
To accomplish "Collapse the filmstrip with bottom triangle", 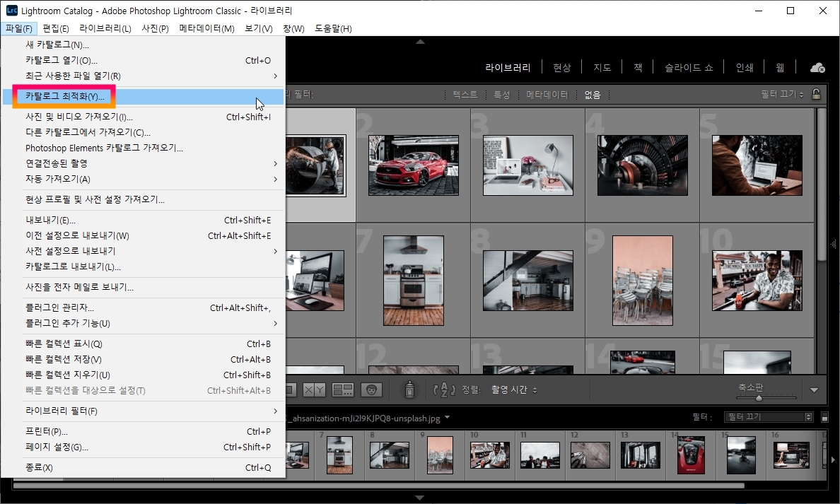I will click(x=420, y=498).
